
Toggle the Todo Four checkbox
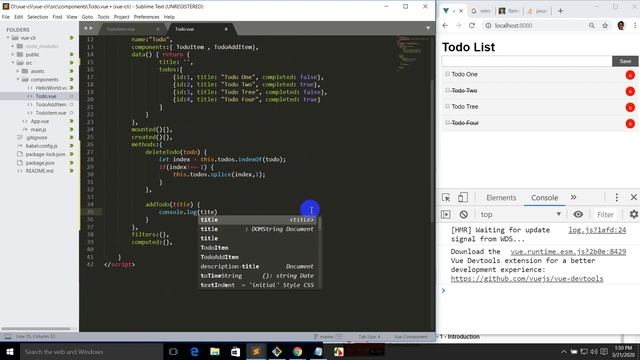pyautogui.click(x=447, y=122)
